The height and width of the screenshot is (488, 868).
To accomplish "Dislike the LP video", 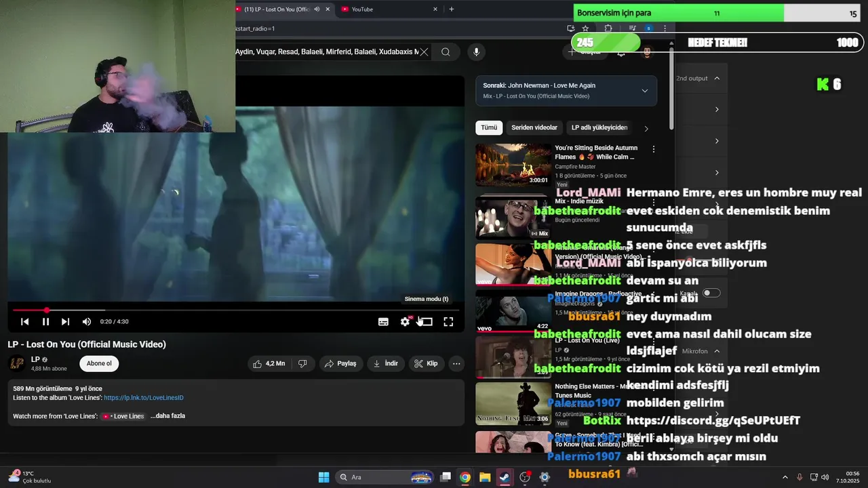I will click(x=302, y=364).
